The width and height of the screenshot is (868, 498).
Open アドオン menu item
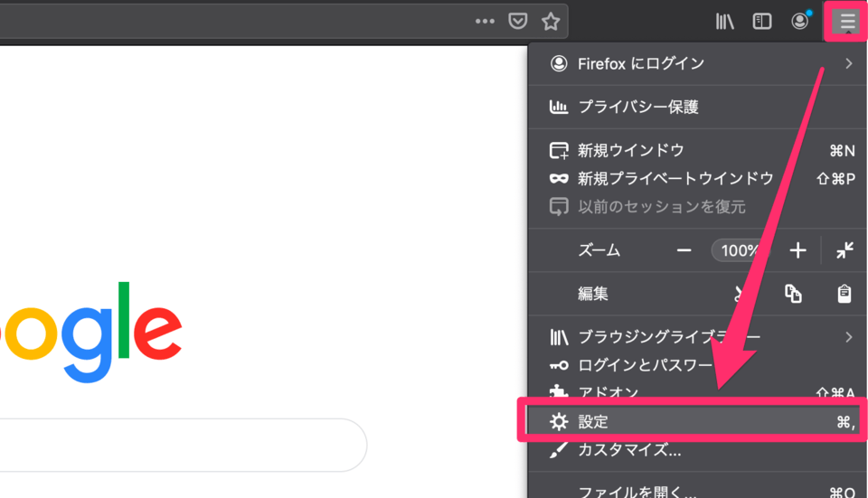click(697, 392)
